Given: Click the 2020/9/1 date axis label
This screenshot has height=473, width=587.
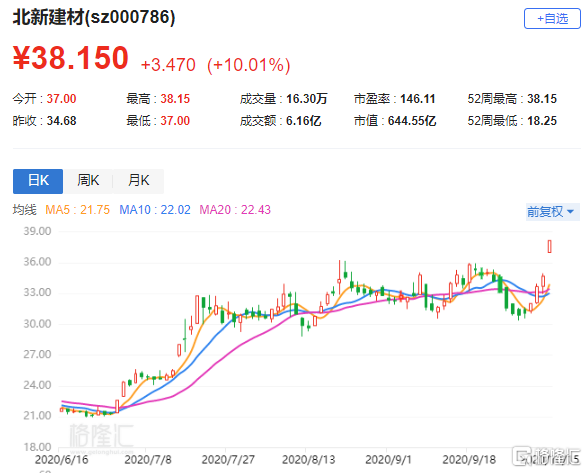Looking at the screenshot, I should (x=388, y=460).
